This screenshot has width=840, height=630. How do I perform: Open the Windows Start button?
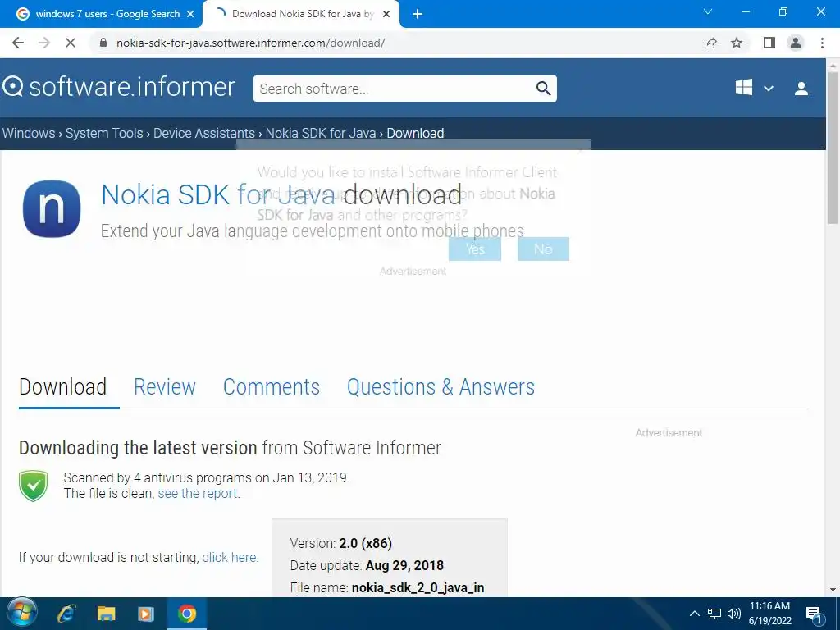(x=22, y=614)
